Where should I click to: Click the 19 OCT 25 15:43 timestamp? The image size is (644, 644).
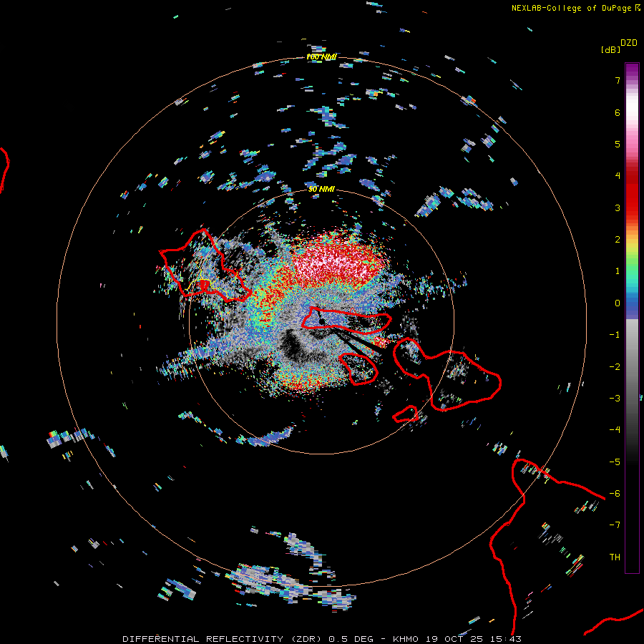coord(473,639)
